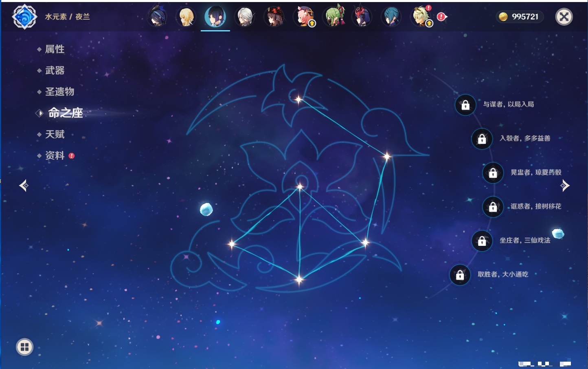The height and width of the screenshot is (369, 588).
Task: Switch to the blonde Traveler portrait
Action: [x=186, y=17]
